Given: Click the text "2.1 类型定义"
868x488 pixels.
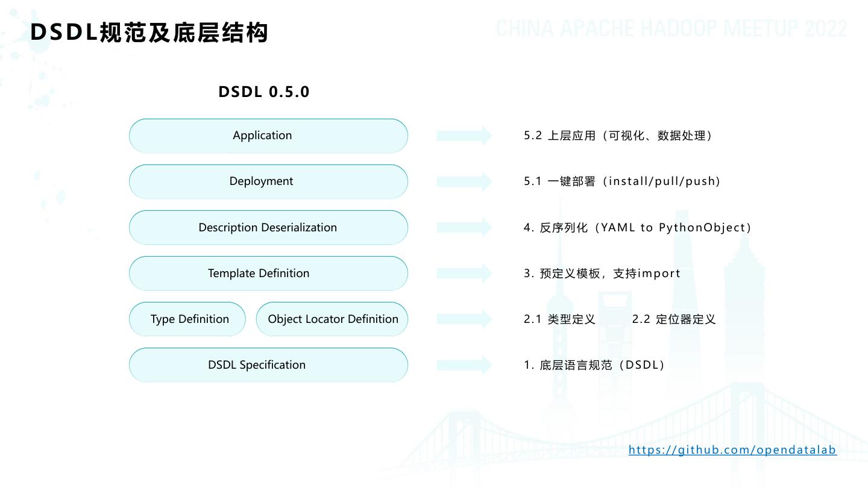Looking at the screenshot, I should click(x=559, y=319).
